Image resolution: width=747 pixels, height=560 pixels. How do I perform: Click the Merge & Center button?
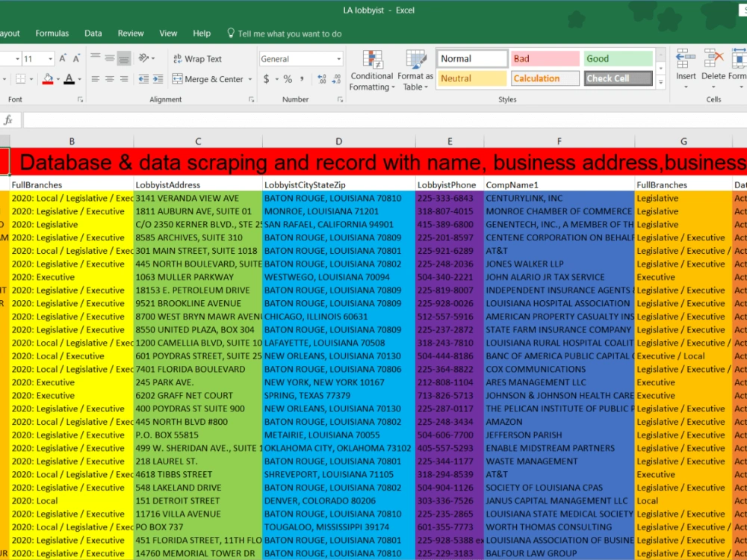pos(208,79)
